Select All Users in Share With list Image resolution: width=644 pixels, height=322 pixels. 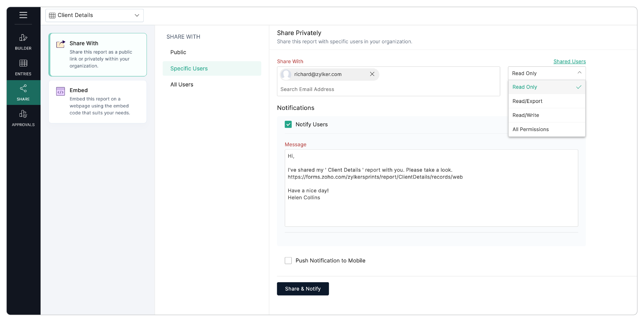click(x=182, y=85)
